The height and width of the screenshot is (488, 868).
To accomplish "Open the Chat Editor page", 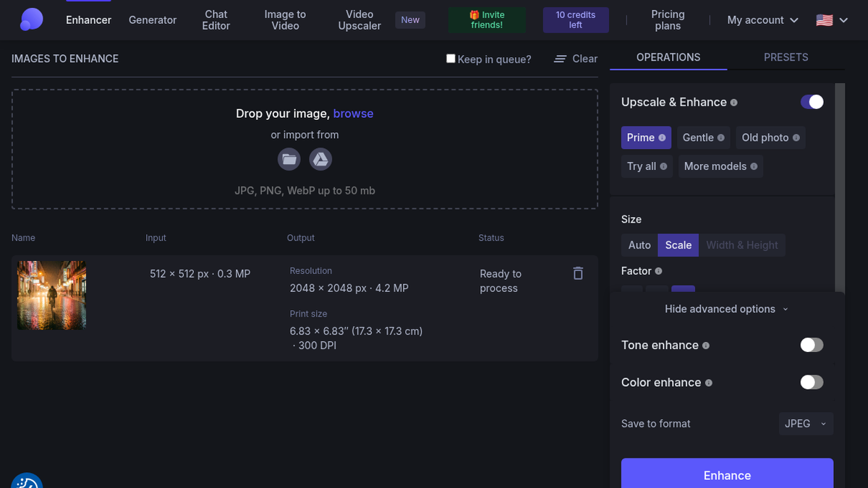I will pos(216,20).
